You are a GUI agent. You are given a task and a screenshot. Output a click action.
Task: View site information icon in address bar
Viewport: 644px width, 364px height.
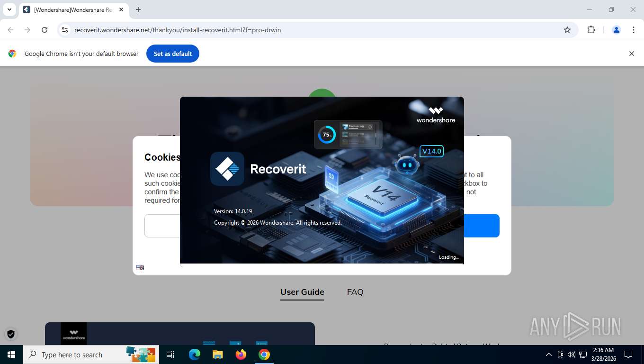[x=65, y=30]
